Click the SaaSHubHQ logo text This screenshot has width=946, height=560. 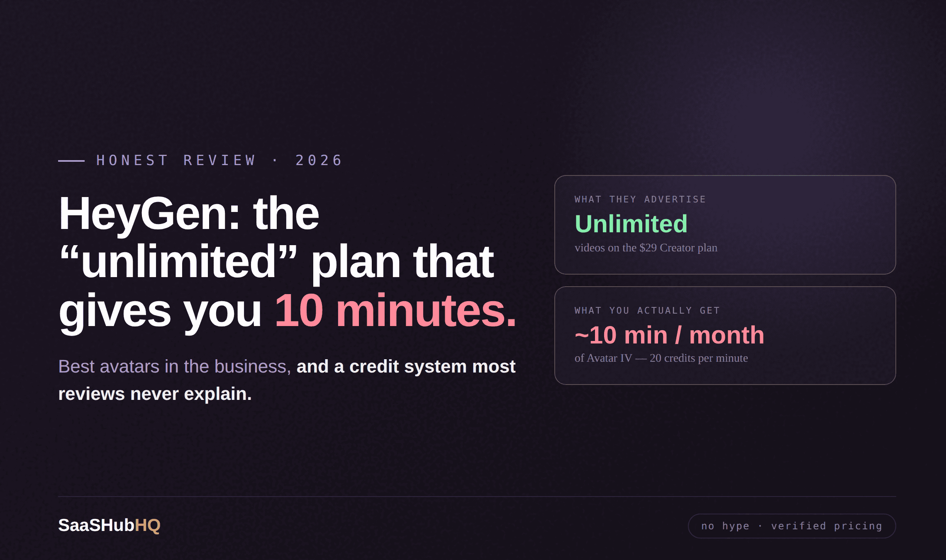pyautogui.click(x=109, y=525)
